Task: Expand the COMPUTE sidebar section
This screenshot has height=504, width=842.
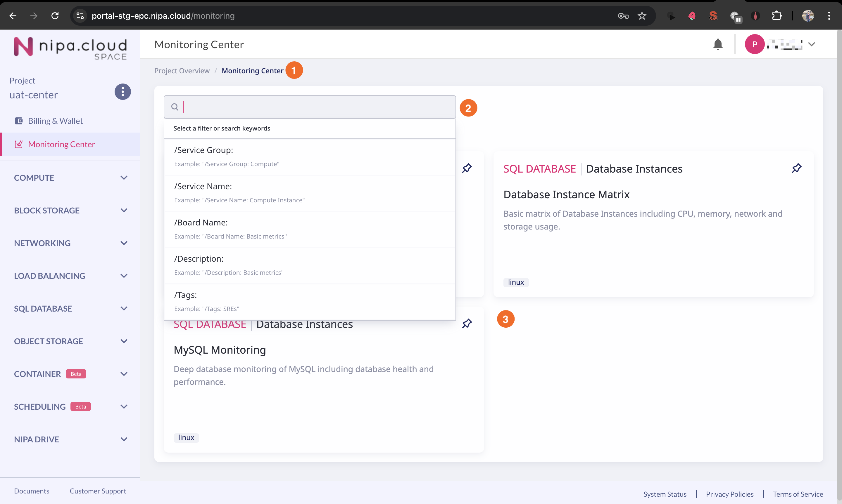Action: pyautogui.click(x=124, y=178)
